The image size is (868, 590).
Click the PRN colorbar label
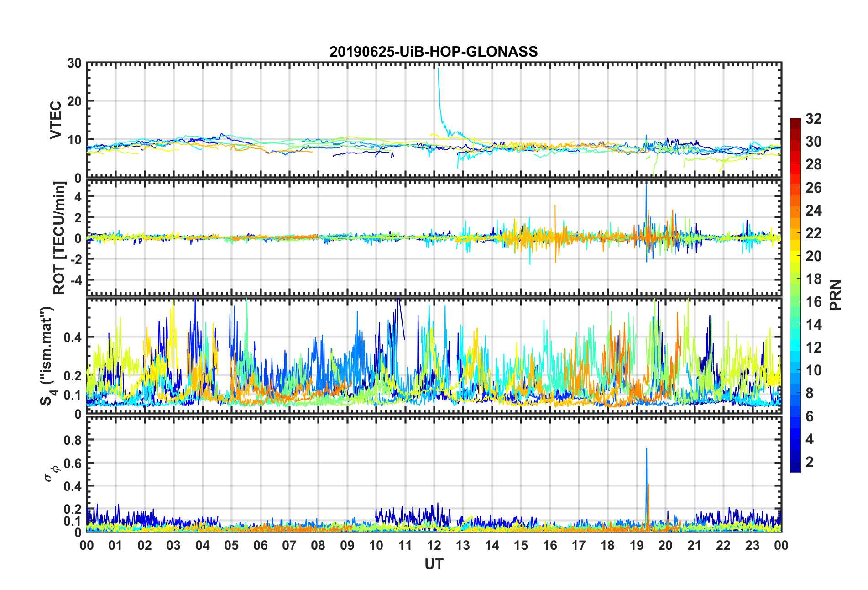pos(835,295)
